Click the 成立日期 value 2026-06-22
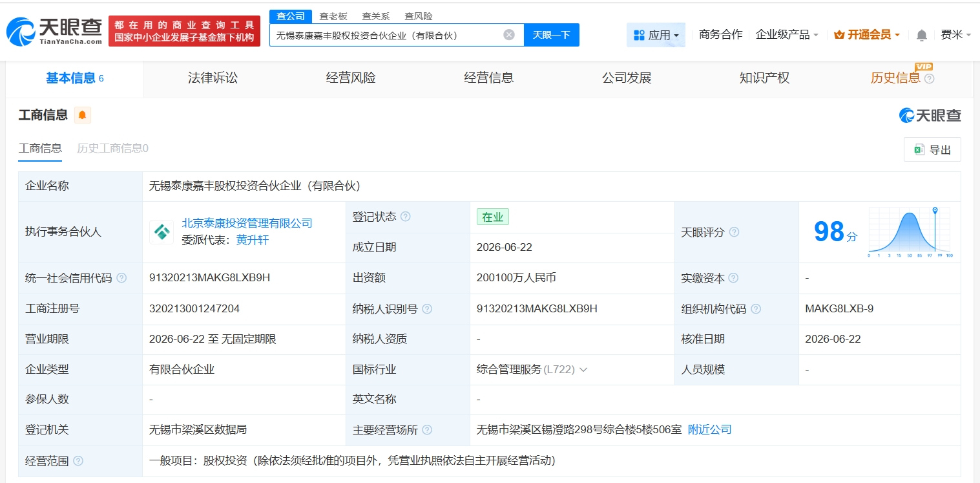980x483 pixels. [x=505, y=248]
